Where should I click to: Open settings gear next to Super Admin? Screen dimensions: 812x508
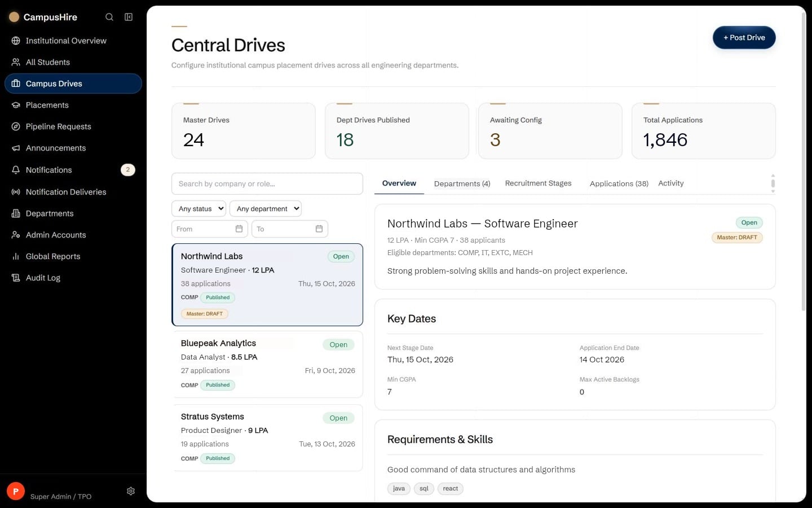pos(131,491)
